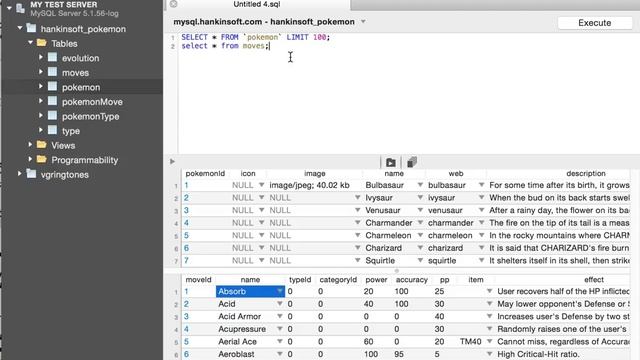Select the pokemonType tree item
The image size is (640, 360).
(x=91, y=116)
